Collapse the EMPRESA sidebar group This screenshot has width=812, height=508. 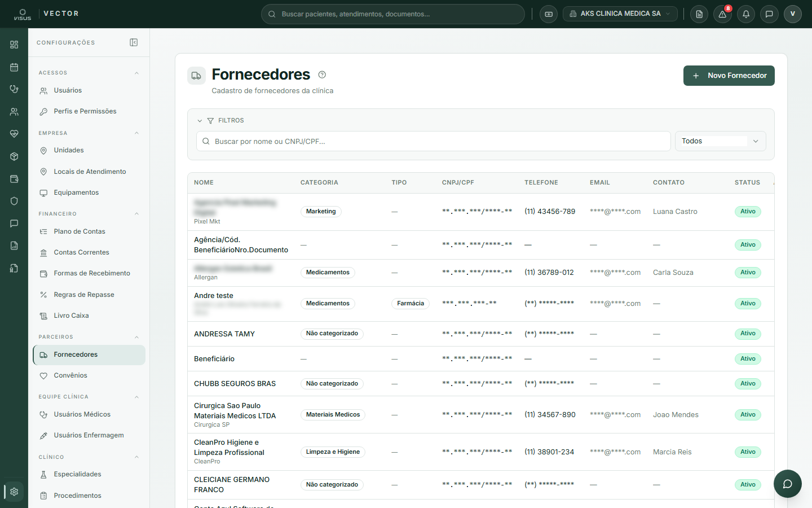(x=89, y=133)
